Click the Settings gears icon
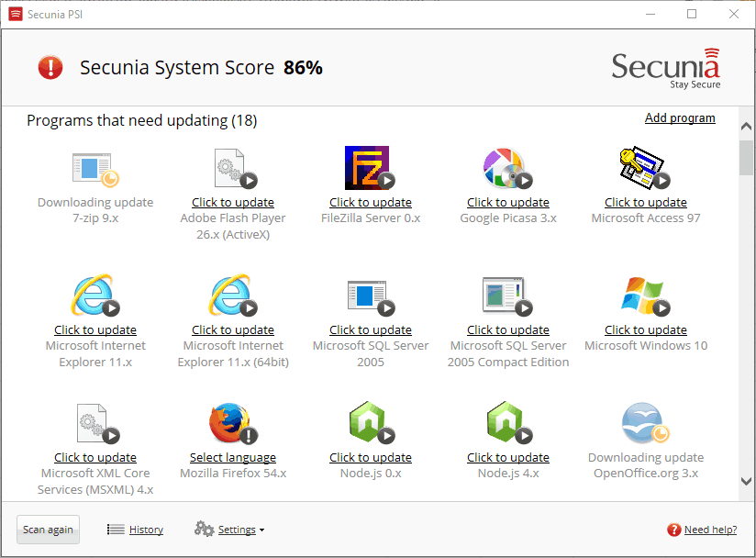Screen dimensions: 756x558 pos(204,529)
